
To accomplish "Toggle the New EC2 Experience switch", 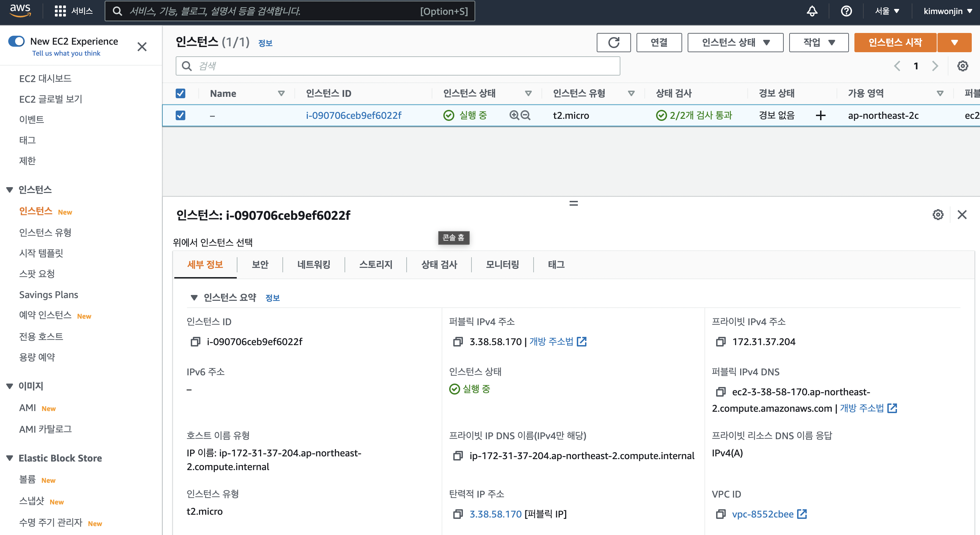I will coord(16,41).
